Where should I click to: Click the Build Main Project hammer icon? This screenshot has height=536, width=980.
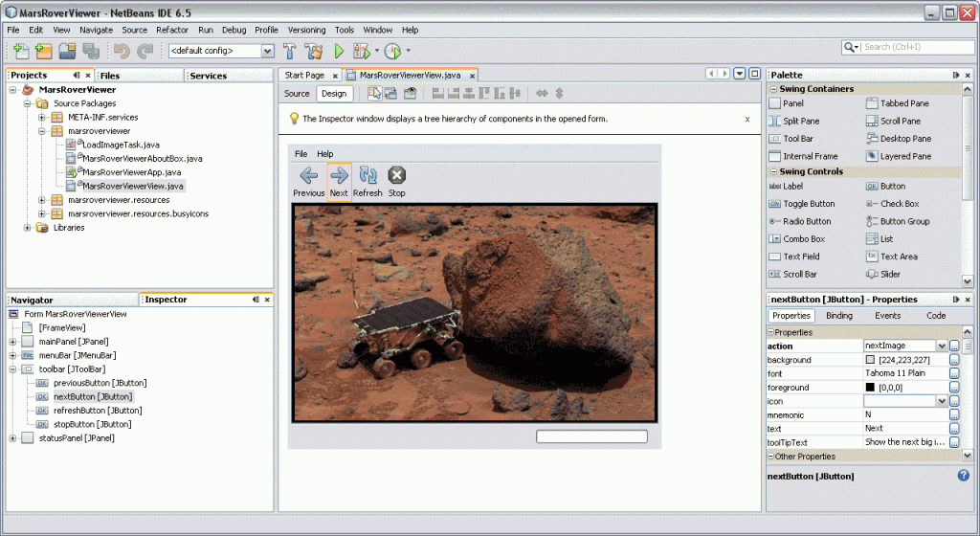pos(289,51)
